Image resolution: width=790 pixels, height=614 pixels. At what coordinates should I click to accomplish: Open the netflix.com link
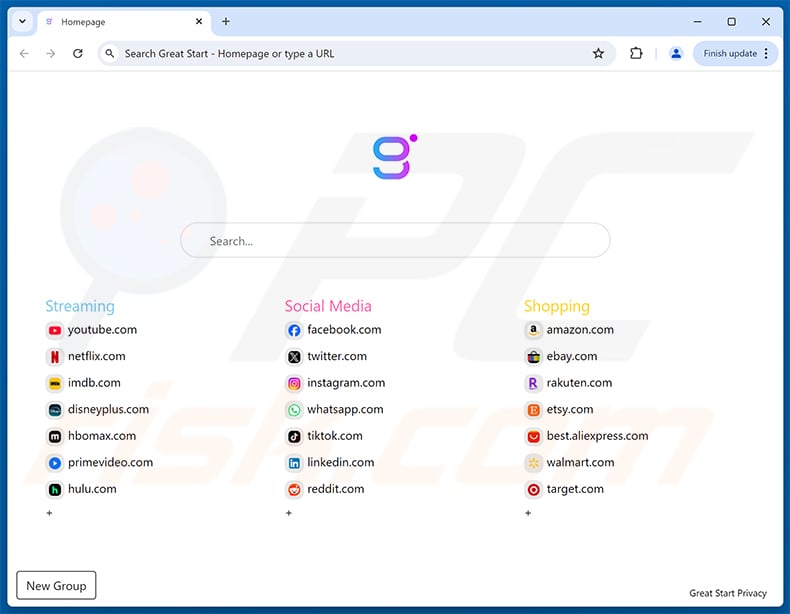coord(97,357)
